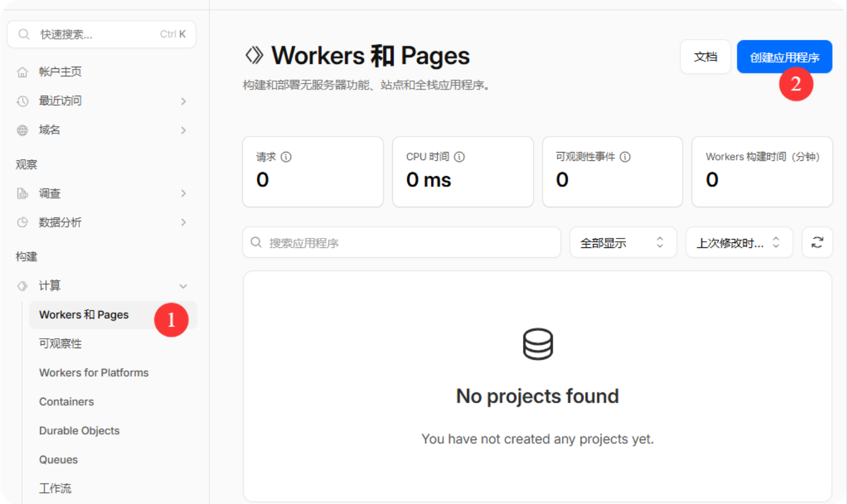Expand the 调查 chevron
The height and width of the screenshot is (504, 847).
point(184,193)
